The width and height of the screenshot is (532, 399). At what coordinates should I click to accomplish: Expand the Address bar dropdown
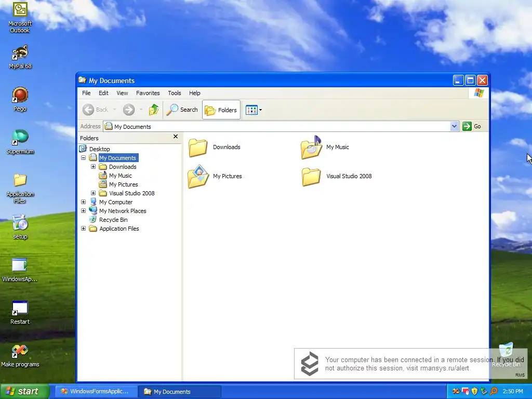coord(454,126)
